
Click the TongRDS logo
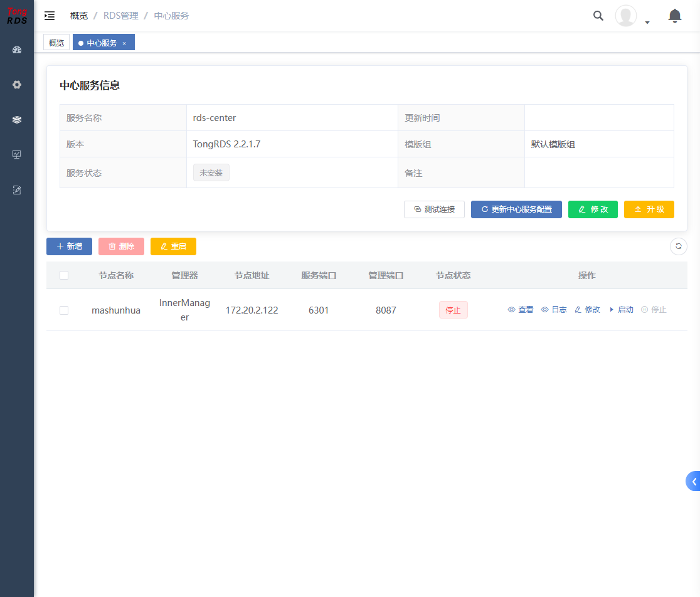(17, 16)
